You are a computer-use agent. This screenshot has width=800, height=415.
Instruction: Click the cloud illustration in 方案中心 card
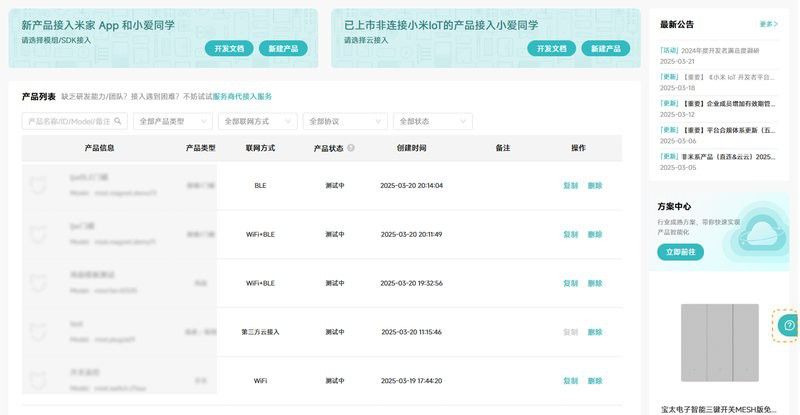[x=760, y=233]
